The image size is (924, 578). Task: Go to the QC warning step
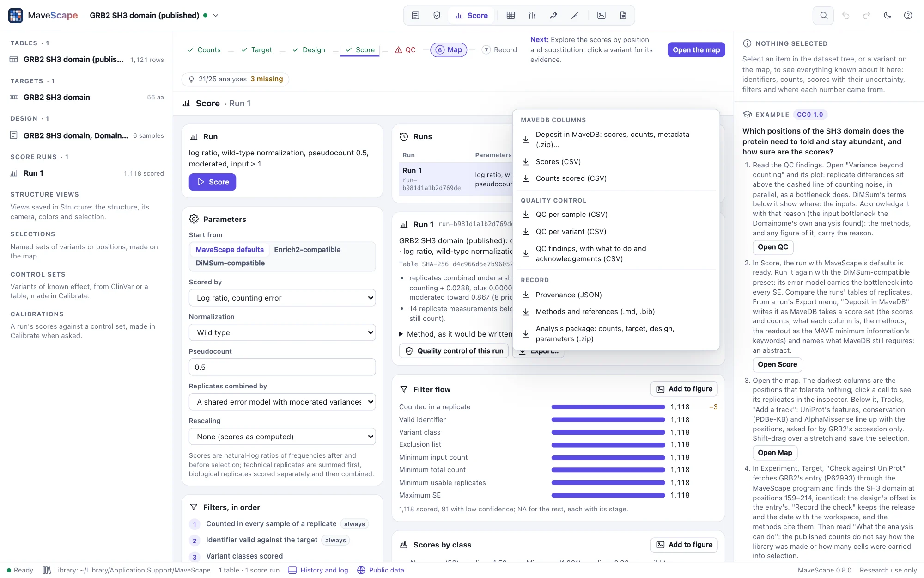(x=405, y=50)
